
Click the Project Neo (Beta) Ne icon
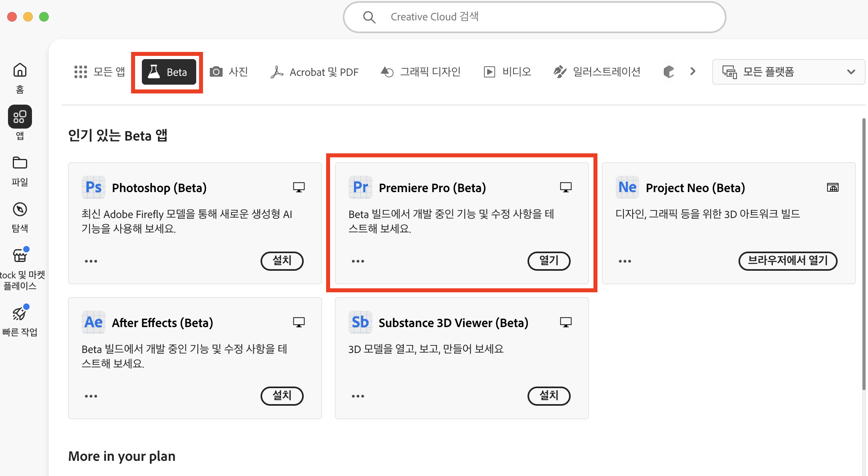(627, 187)
